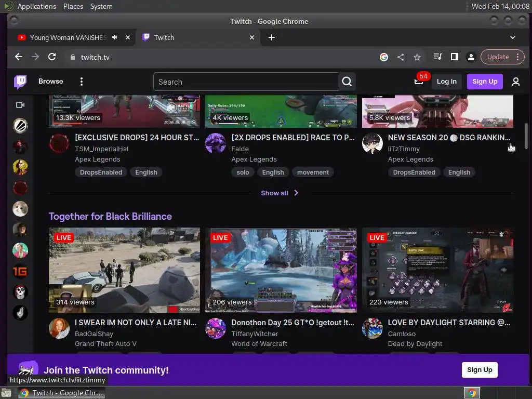Click the Log In button
The height and width of the screenshot is (399, 532).
tap(446, 82)
